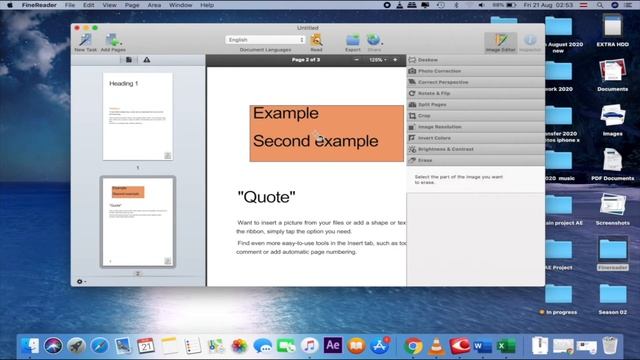Open the Area menu
The width and height of the screenshot is (640, 360).
coord(154,5)
